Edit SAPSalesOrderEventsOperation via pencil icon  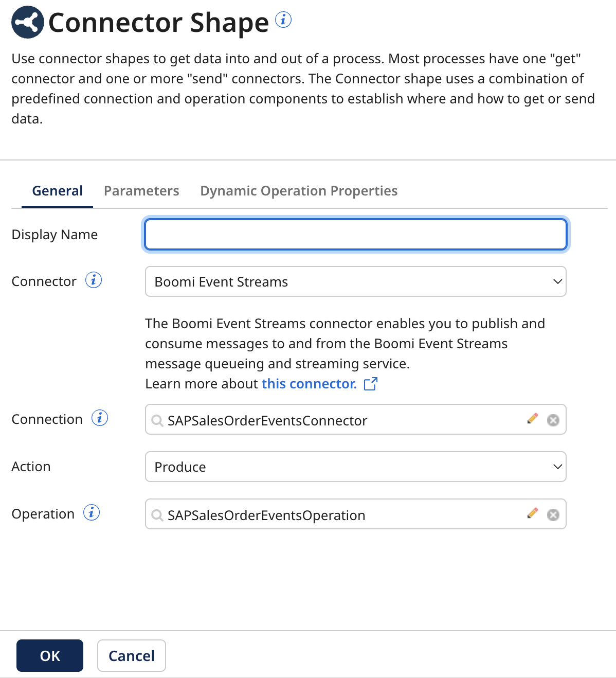[x=533, y=513]
